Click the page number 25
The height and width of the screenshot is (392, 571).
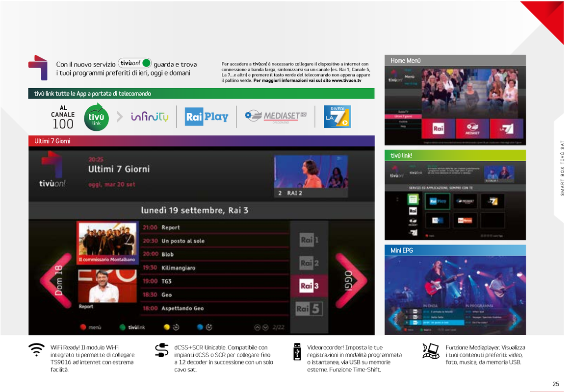[x=556, y=384]
